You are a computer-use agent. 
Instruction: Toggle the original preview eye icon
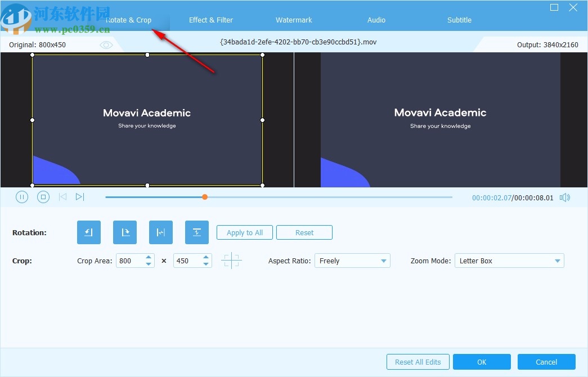(106, 45)
